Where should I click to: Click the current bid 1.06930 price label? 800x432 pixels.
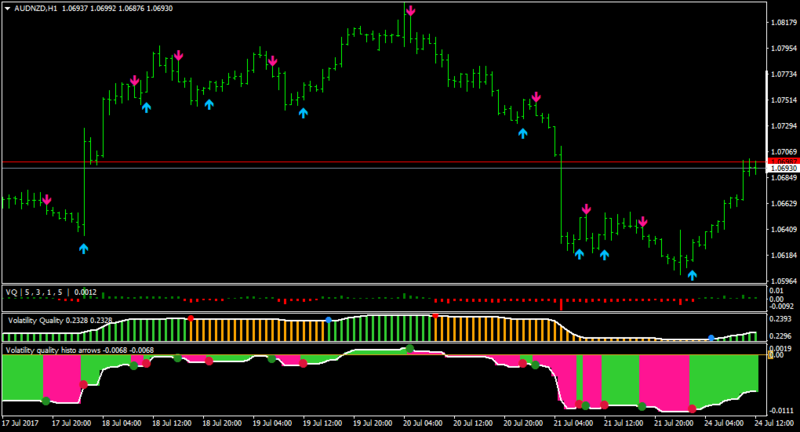click(783, 168)
